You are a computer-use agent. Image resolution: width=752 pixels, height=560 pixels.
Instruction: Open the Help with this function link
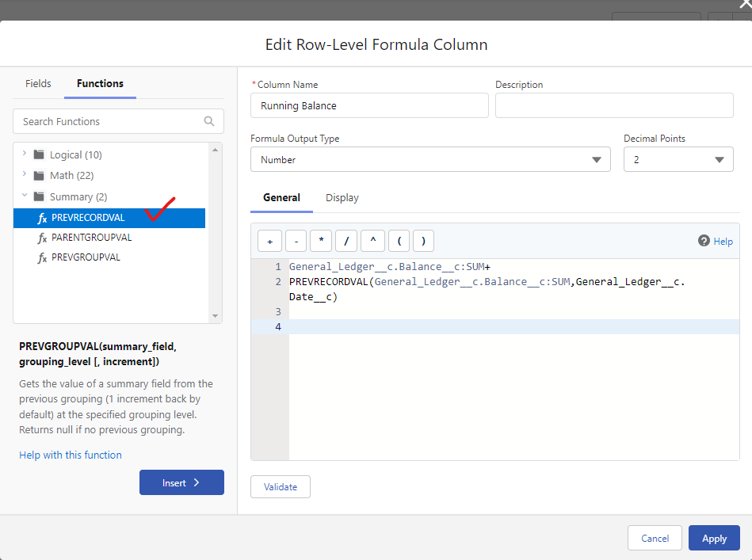pyautogui.click(x=70, y=455)
